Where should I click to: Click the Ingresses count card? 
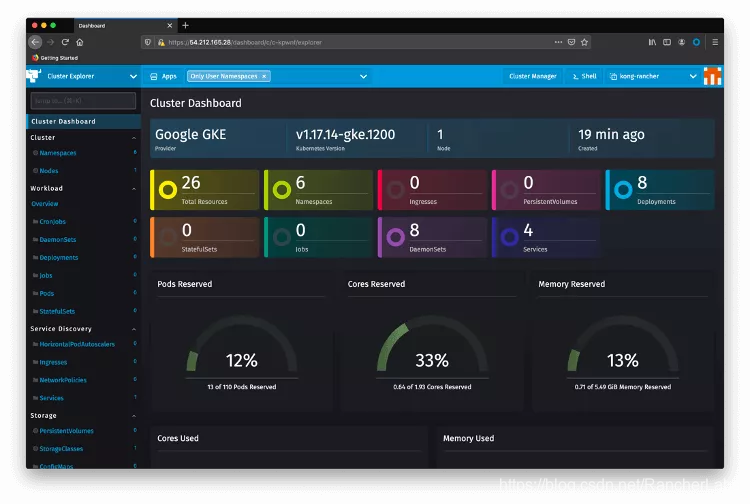[x=432, y=190]
